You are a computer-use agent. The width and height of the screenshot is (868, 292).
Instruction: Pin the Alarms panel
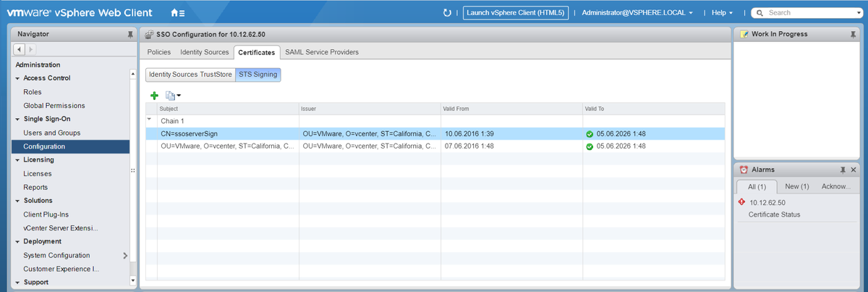coord(843,169)
